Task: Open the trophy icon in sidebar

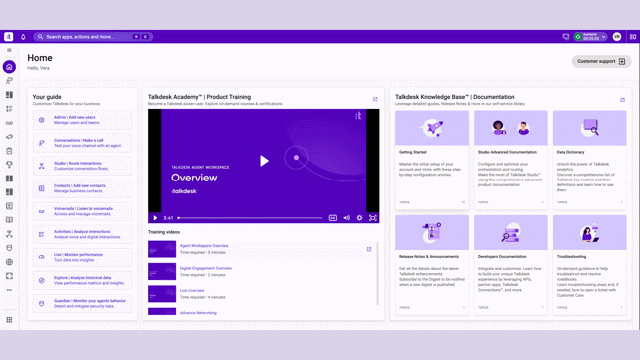Action: point(9,164)
